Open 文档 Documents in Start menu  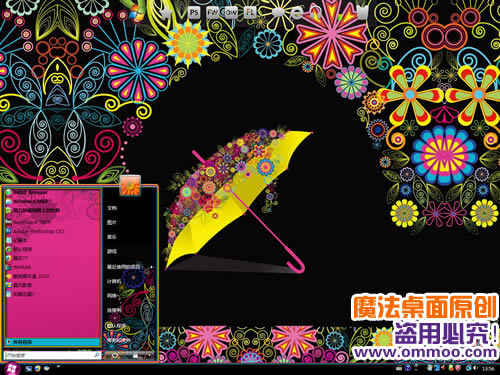[112, 208]
